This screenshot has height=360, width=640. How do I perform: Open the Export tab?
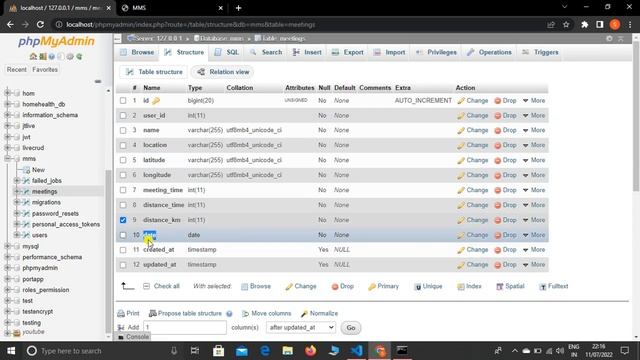tap(348, 52)
